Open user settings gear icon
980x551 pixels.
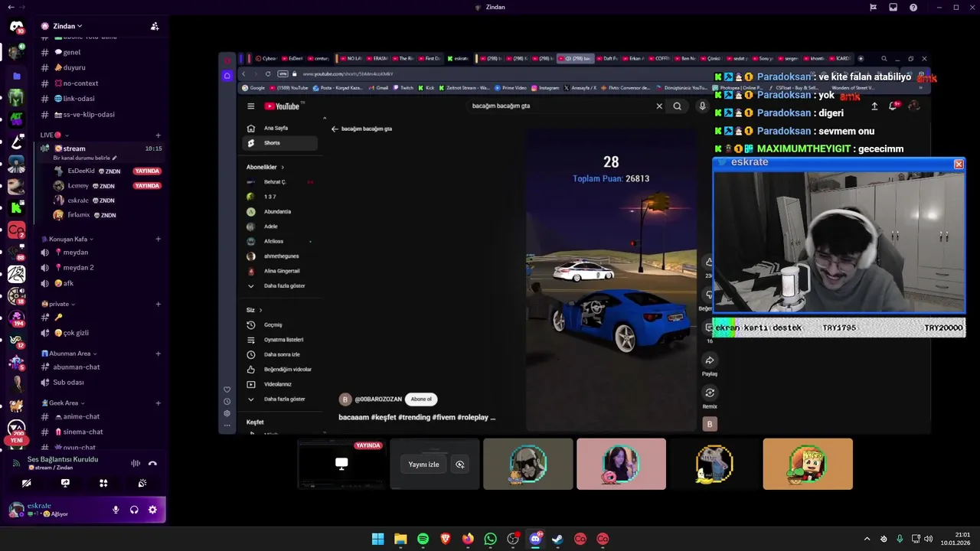tap(152, 510)
